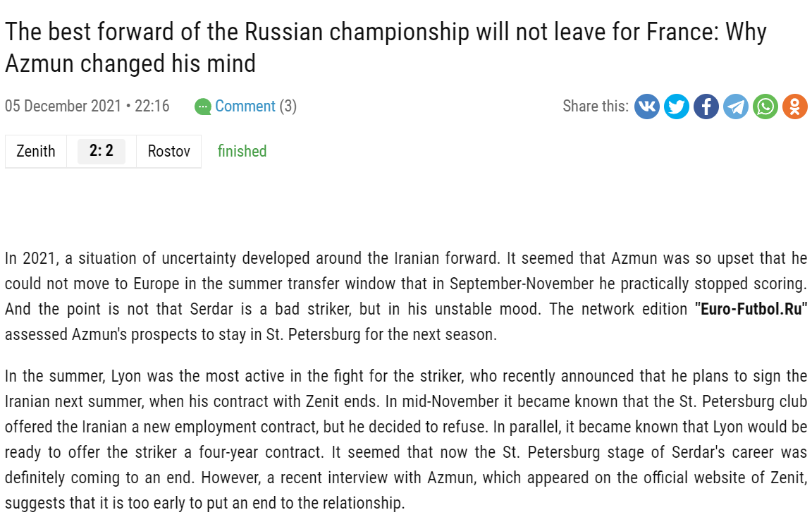The width and height of the screenshot is (812, 522).
Task: Select the Rostov team cell
Action: [168, 152]
